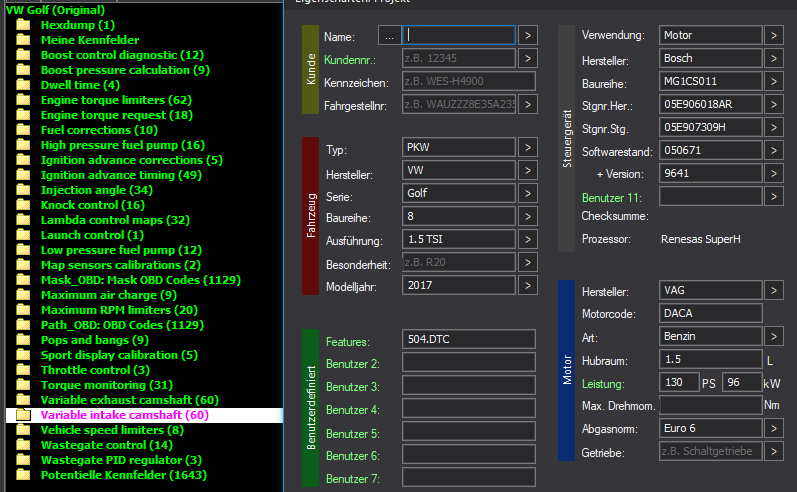Click arrow button beside Motor Hersteller VAG

[x=774, y=290]
